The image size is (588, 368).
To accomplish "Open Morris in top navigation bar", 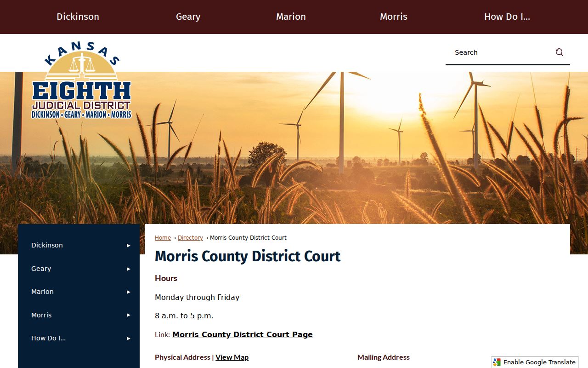I will coord(394,17).
